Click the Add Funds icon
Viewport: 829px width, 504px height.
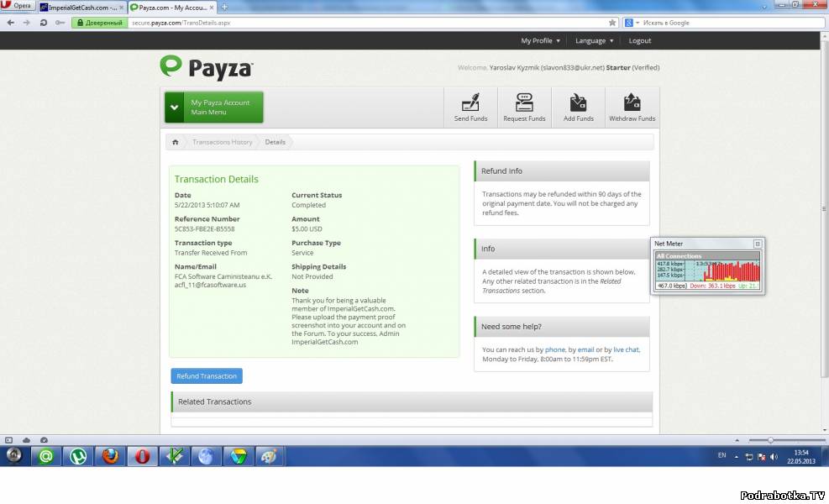coord(578,108)
